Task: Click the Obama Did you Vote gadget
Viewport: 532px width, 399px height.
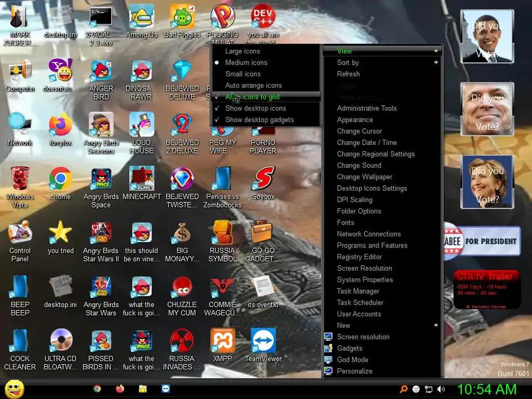Action: tap(487, 36)
